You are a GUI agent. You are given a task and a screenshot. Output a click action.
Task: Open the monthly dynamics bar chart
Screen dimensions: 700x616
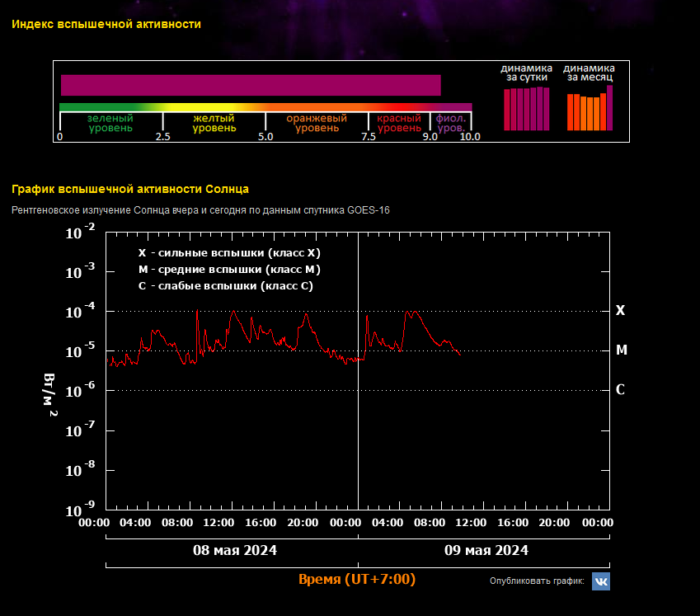click(x=590, y=108)
